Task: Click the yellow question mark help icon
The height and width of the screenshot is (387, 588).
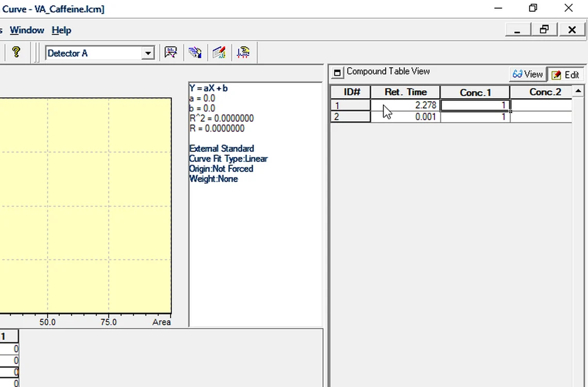Action: tap(16, 52)
